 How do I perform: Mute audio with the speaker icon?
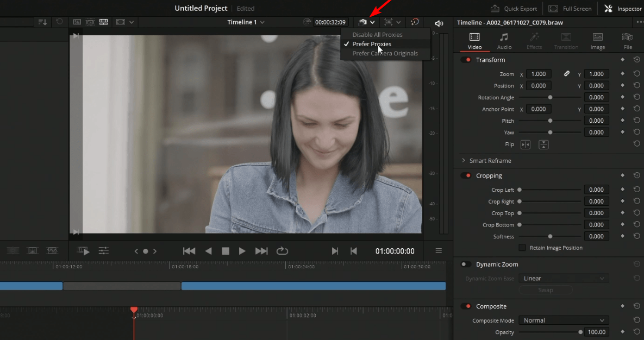click(x=439, y=22)
